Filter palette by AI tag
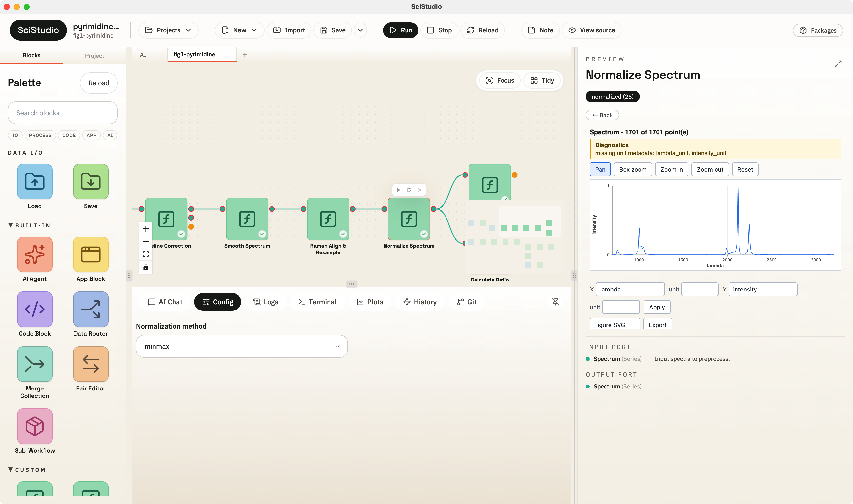 point(110,135)
